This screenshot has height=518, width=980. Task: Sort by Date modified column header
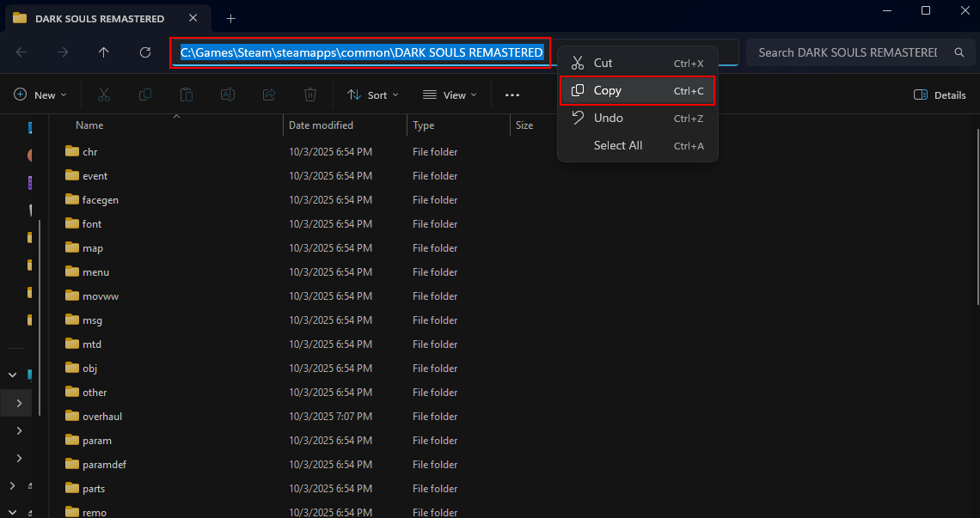pos(321,125)
